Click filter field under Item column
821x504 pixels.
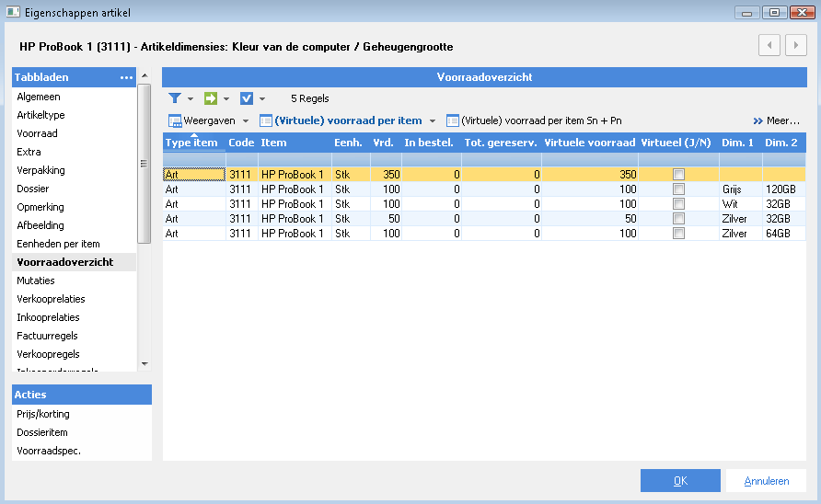point(295,160)
